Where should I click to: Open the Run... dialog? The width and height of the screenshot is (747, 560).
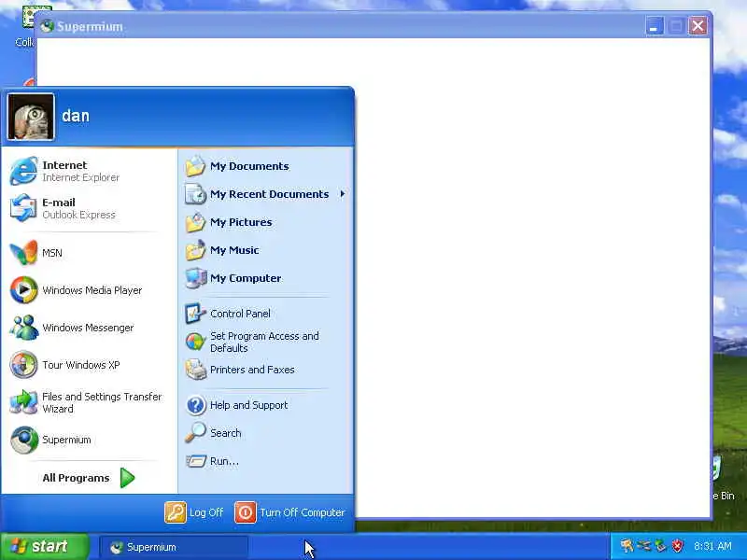(x=265, y=461)
